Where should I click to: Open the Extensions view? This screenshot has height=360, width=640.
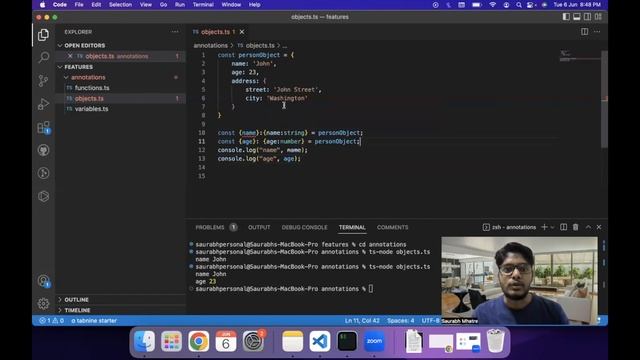43,127
